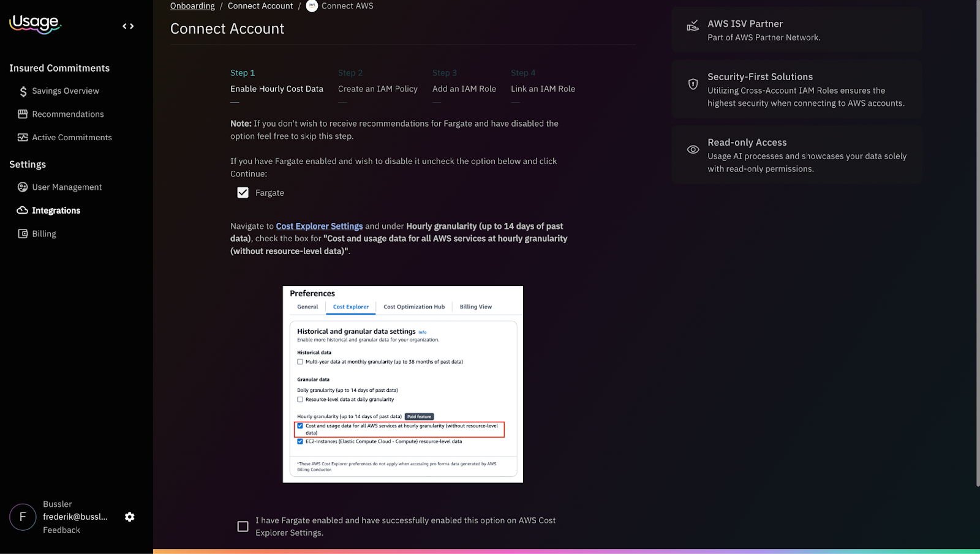This screenshot has width=980, height=554.
Task: Select Step 3 Add an IAM Role
Action: [x=464, y=81]
